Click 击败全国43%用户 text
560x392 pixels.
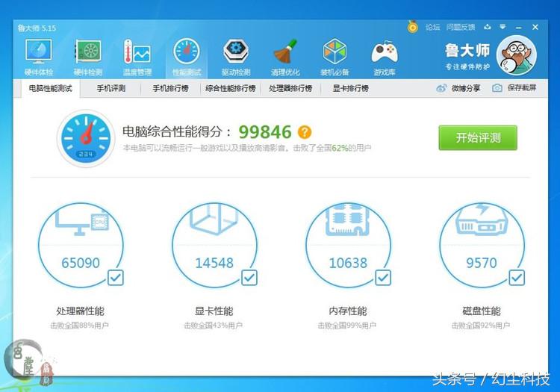214,326
